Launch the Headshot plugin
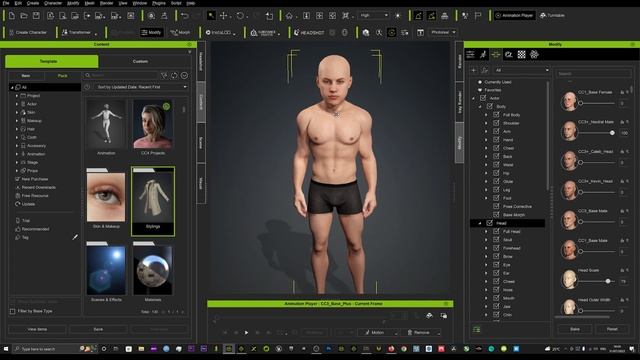640x360 pixels. [309, 32]
